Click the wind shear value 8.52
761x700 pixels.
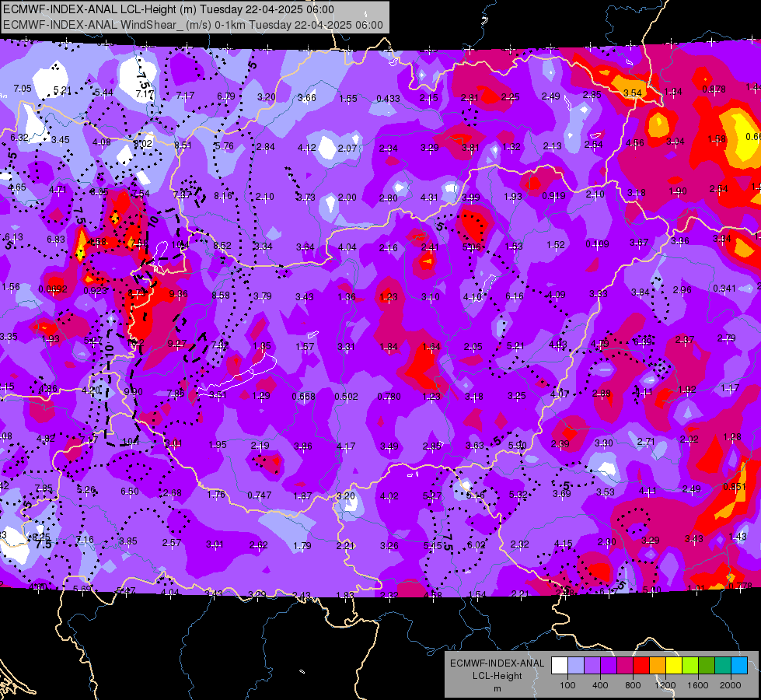pyautogui.click(x=222, y=245)
